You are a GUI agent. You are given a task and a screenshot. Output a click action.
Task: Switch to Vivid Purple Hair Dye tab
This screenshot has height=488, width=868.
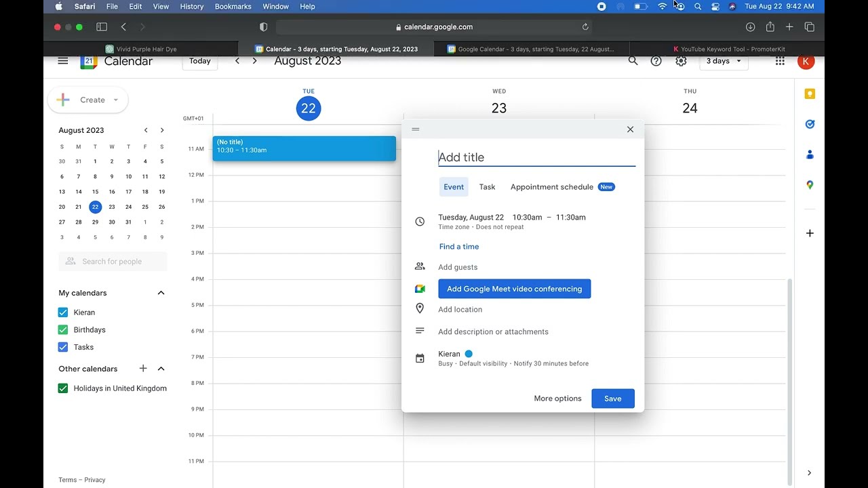[x=141, y=49]
